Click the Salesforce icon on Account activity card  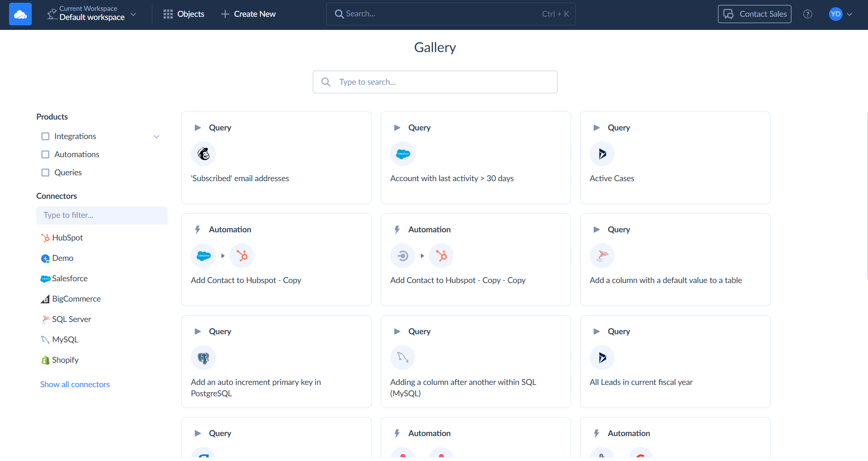click(402, 154)
